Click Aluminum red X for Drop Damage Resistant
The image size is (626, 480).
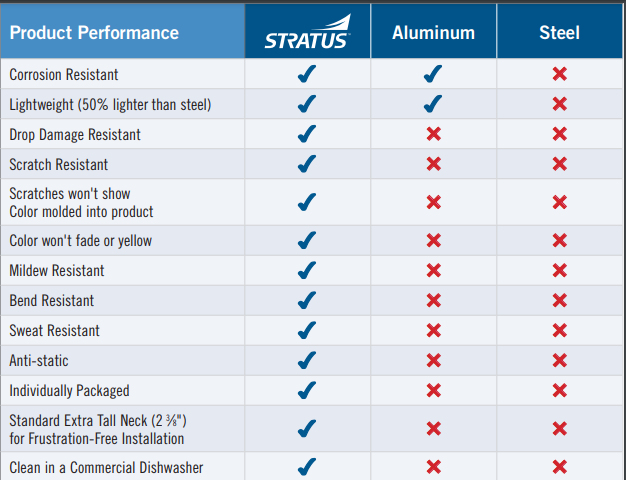[433, 134]
